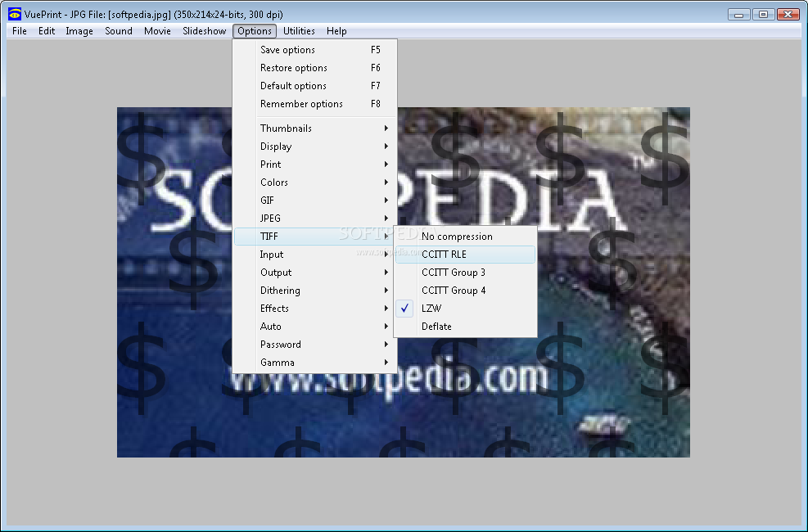Expand the Auto submenu
Image resolution: width=808 pixels, height=532 pixels.
(x=315, y=327)
